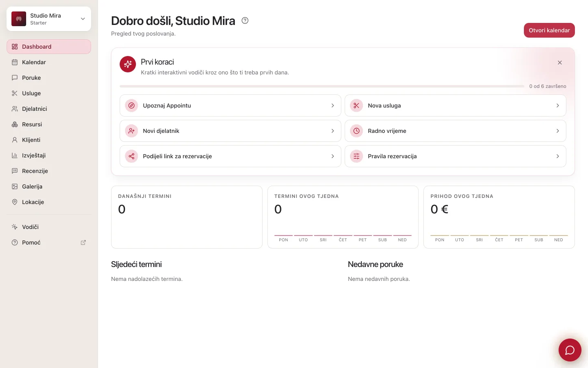Open Nova usluga guide via chevron
The image size is (588, 368).
tap(558, 105)
